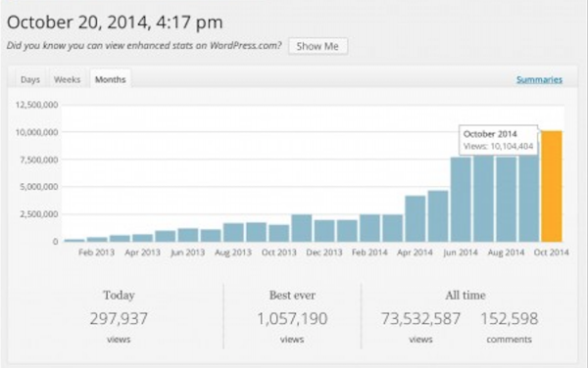Select the February 2014 bar
The image size is (588, 368).
369,228
